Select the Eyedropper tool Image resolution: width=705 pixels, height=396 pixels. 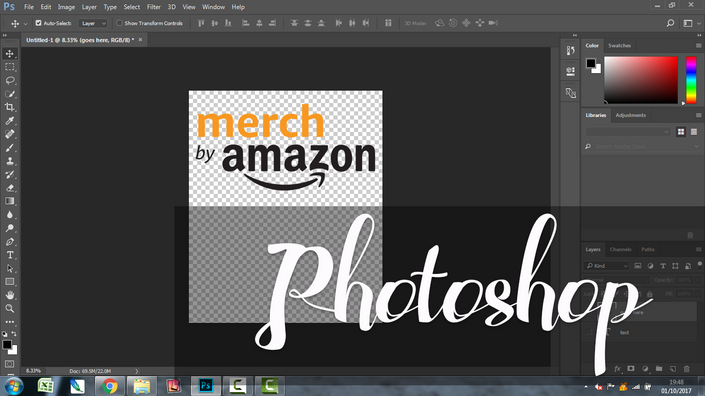[x=9, y=120]
